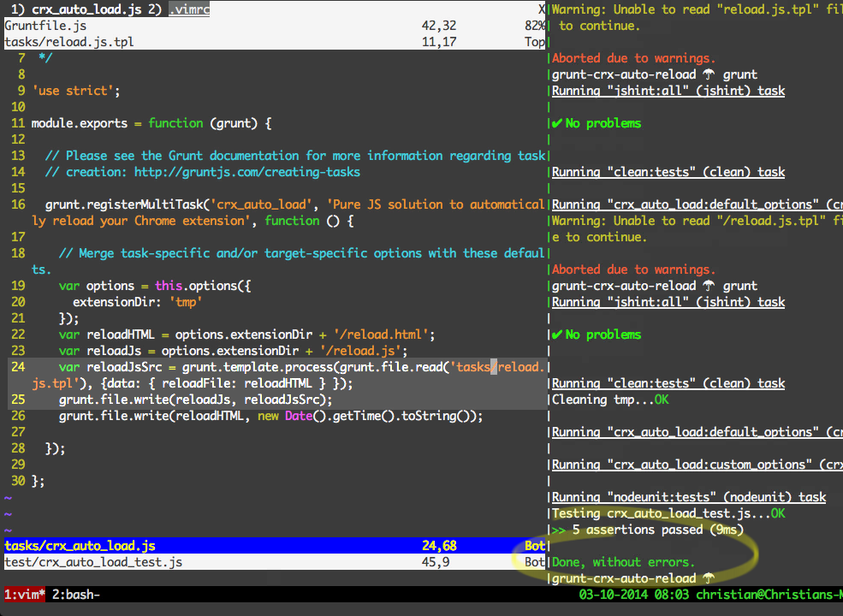Screen dimensions: 843x616
Task: Click the tasks/crx_auto_load.js active status line
Action: [x=275, y=546]
